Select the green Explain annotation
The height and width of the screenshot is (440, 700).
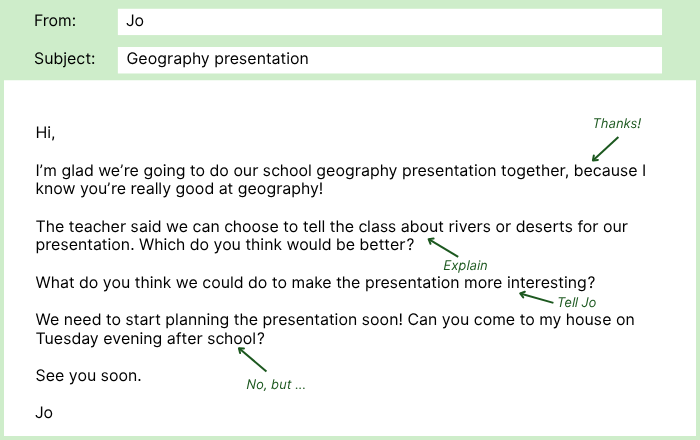coord(465,266)
